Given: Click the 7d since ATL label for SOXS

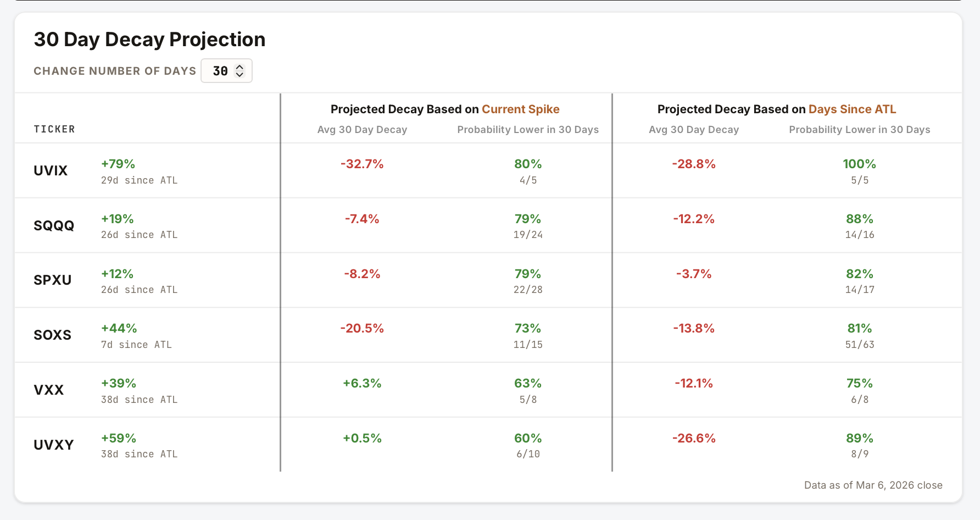Looking at the screenshot, I should point(136,345).
